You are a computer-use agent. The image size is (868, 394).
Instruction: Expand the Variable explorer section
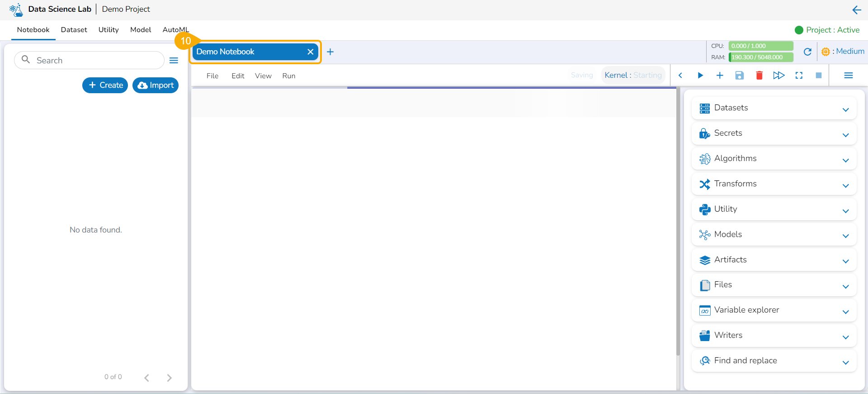(846, 312)
